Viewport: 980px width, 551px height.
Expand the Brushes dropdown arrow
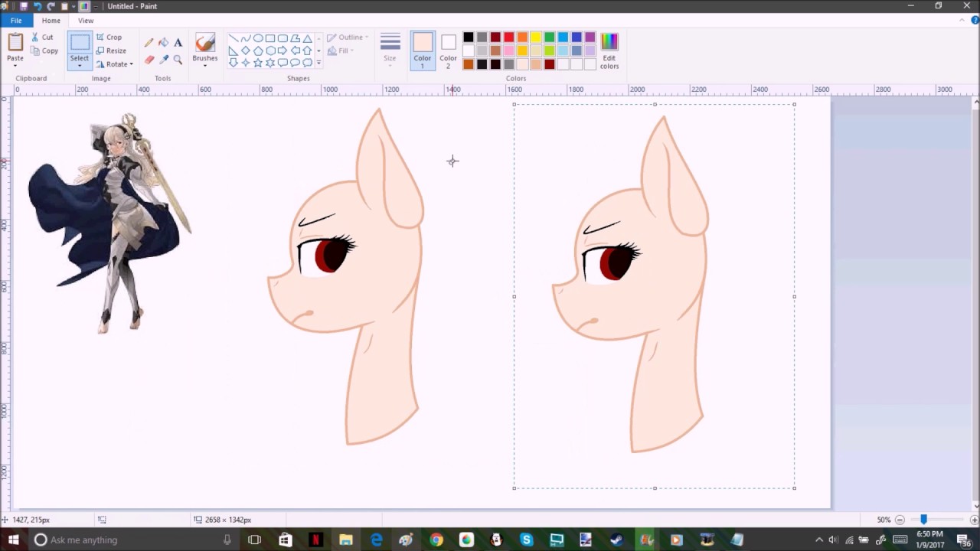(204, 64)
